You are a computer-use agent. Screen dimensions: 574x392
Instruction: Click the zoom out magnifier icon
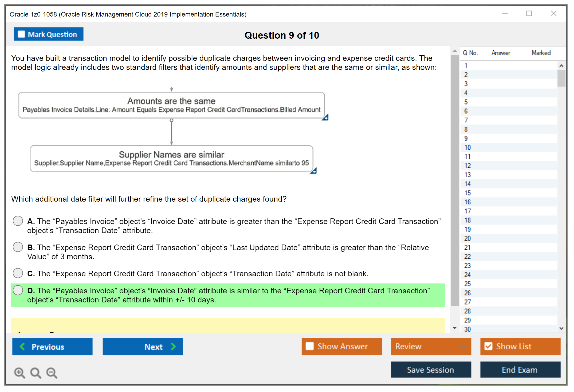click(52, 373)
